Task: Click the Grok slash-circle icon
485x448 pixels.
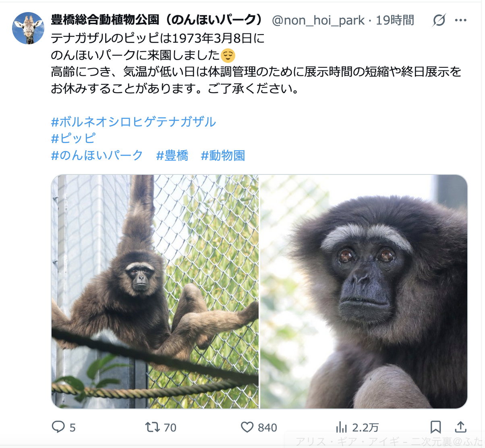Action: pos(439,20)
